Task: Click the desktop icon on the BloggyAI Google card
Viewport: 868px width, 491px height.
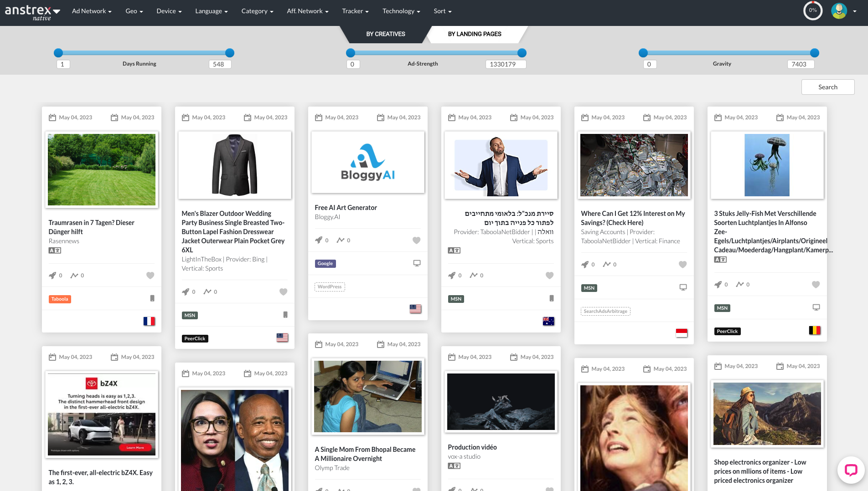Action: pos(417,263)
